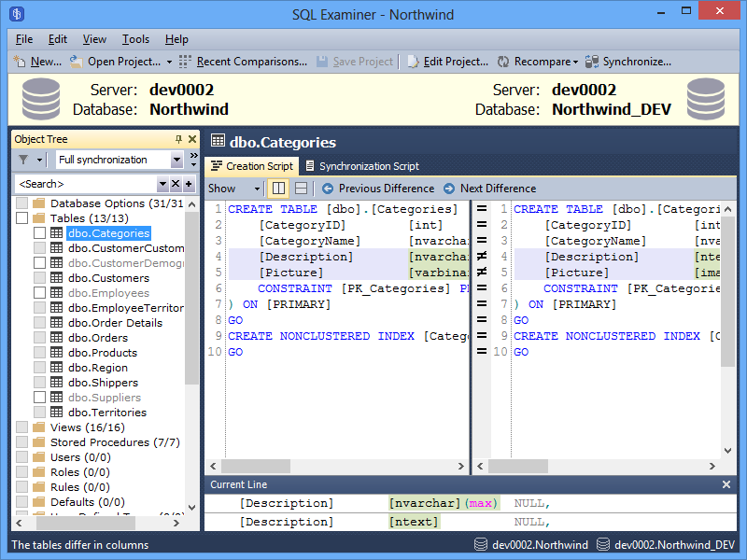
Task: Click the SQL Examiner application icon in title bar
Action: [x=17, y=14]
